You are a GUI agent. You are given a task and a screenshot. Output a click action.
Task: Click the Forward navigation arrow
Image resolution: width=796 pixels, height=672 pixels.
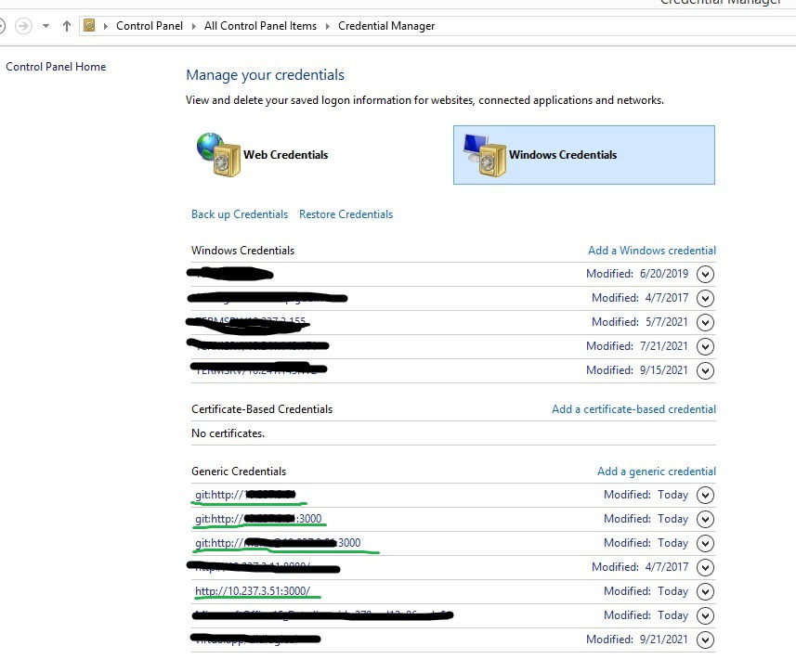[23, 25]
